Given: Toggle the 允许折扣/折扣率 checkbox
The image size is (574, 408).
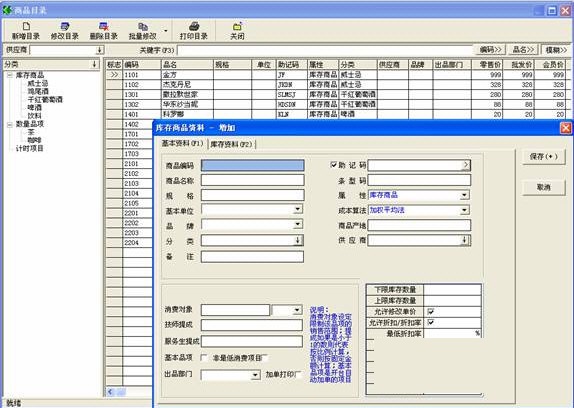Looking at the screenshot, I should pyautogui.click(x=430, y=322).
